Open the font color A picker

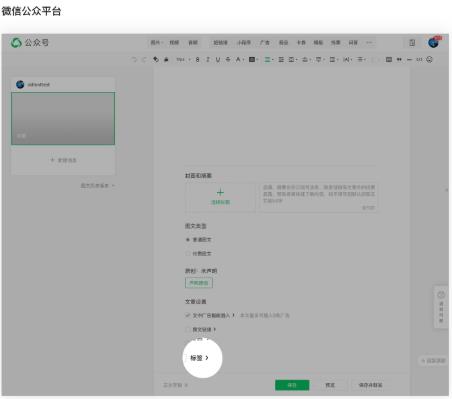240,60
